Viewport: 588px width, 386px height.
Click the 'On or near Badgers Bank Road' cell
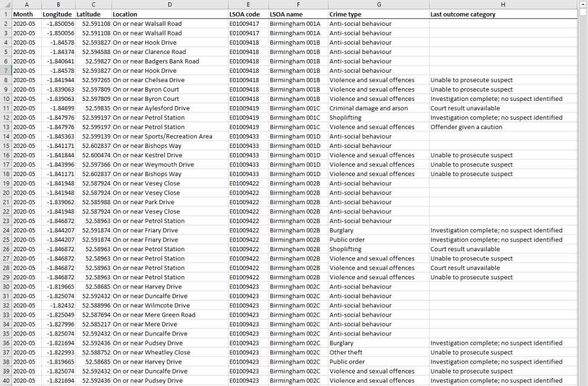pyautogui.click(x=156, y=61)
